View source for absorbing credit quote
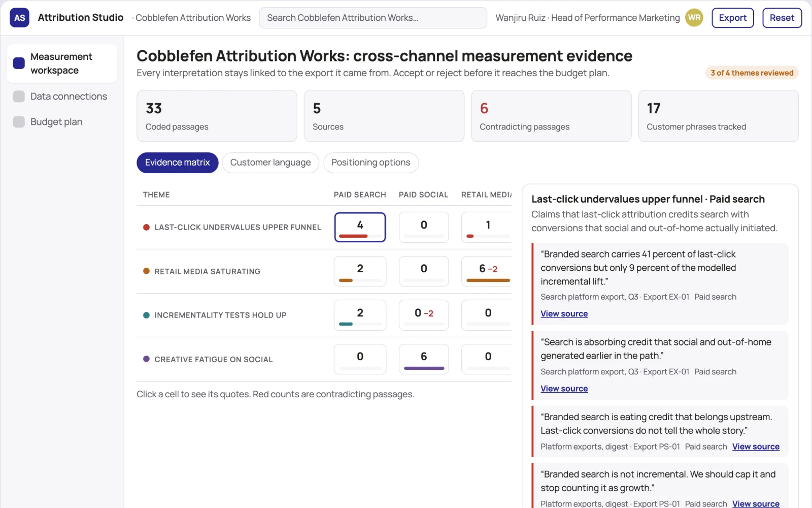This screenshot has height=508, width=812. (x=564, y=389)
